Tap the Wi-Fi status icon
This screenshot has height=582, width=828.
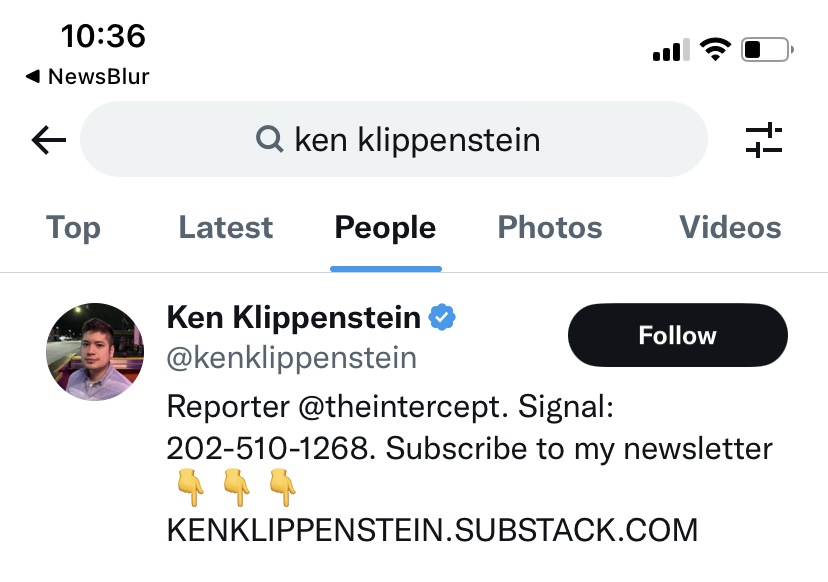(x=715, y=49)
